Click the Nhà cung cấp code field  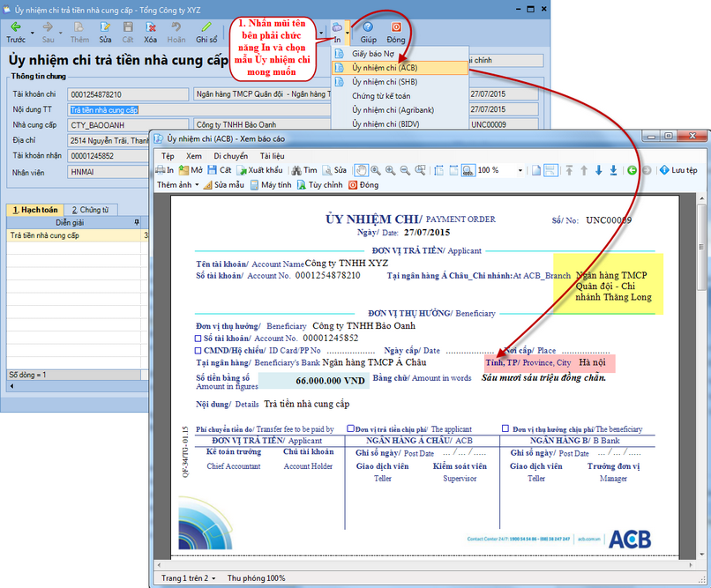(128, 125)
